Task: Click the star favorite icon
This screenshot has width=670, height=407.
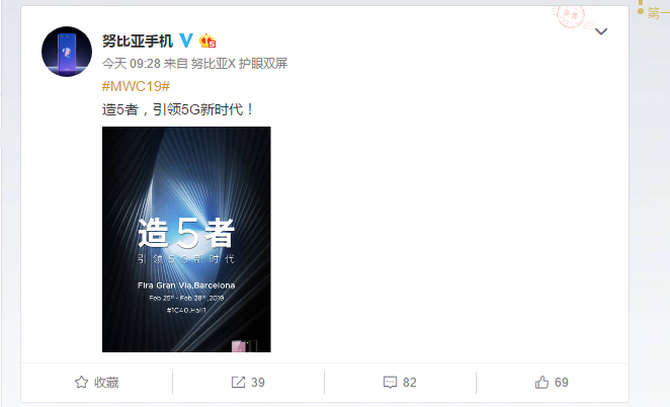Action: [x=81, y=382]
